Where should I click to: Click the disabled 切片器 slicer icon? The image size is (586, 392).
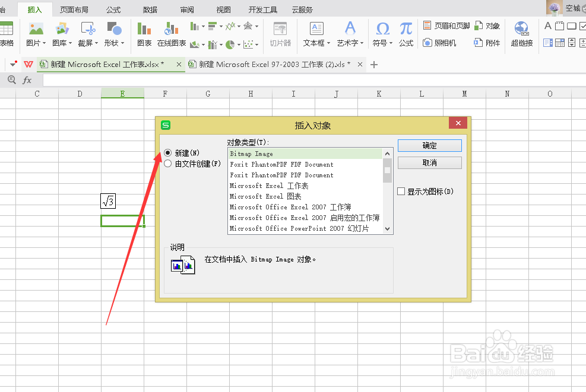tap(280, 28)
